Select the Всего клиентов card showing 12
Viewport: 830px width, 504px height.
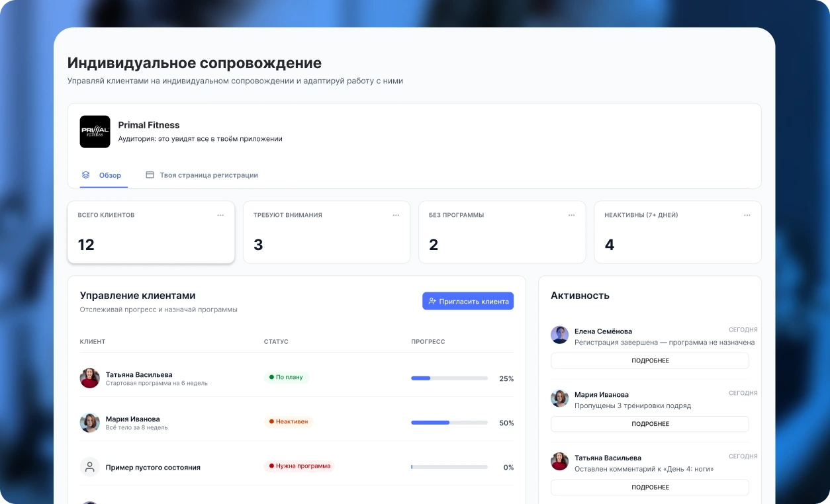[151, 232]
